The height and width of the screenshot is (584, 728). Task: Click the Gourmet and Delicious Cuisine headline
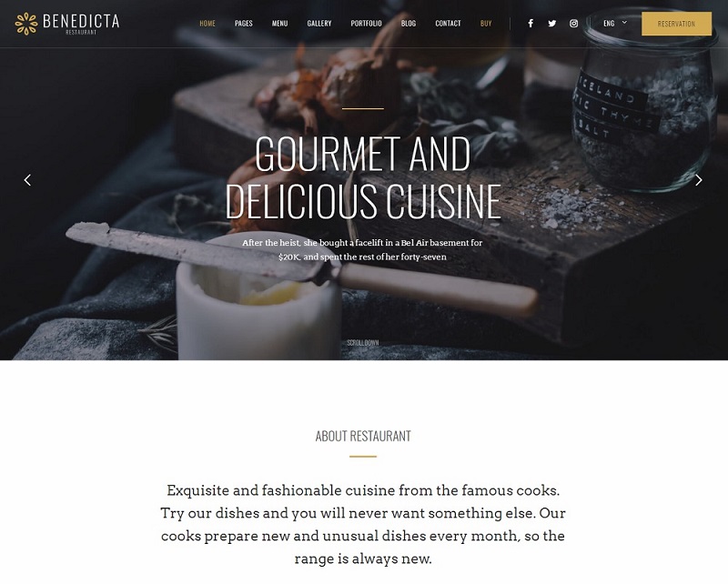[x=363, y=177]
